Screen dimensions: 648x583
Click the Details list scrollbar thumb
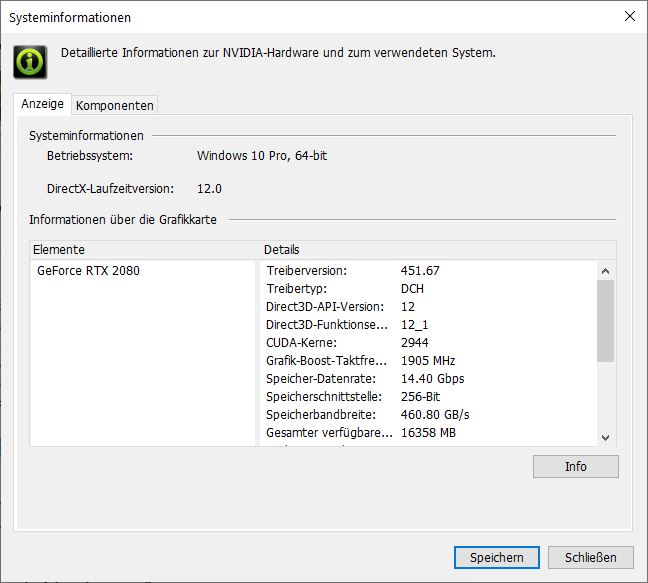605,321
